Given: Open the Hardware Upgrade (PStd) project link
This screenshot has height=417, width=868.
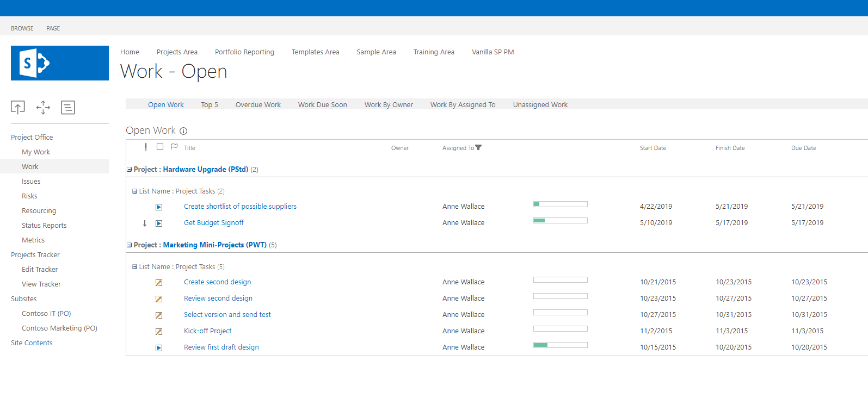Looking at the screenshot, I should tap(206, 170).
